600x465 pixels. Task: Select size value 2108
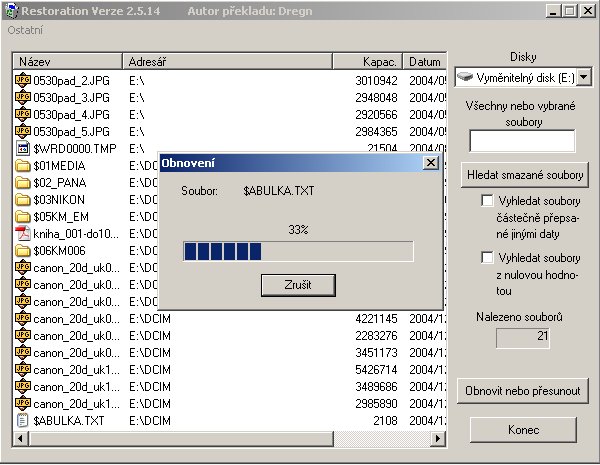pos(385,421)
